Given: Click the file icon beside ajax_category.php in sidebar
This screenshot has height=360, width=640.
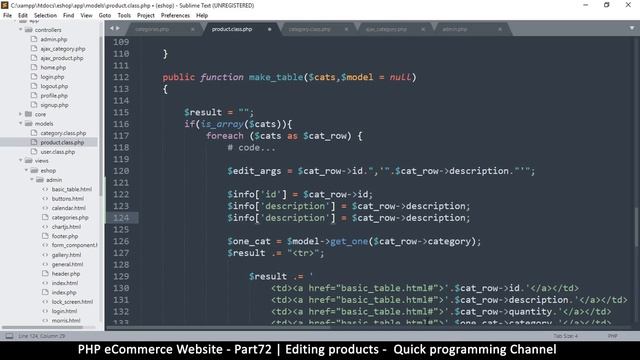Looking at the screenshot, I should coord(34,49).
